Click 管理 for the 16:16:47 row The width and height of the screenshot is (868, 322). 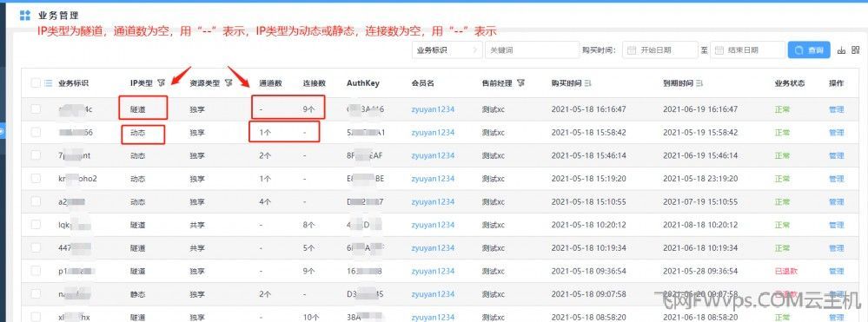(836, 109)
